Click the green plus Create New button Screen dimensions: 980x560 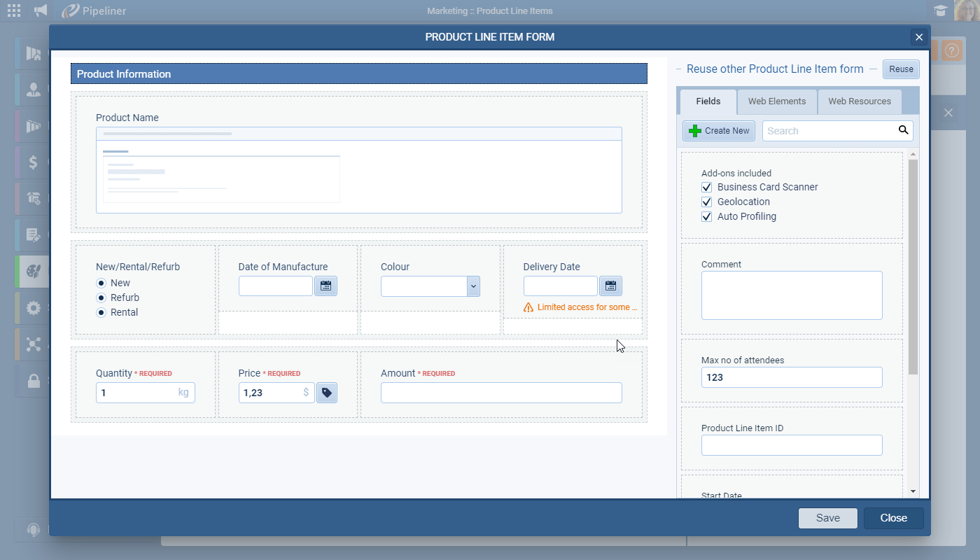(x=719, y=131)
